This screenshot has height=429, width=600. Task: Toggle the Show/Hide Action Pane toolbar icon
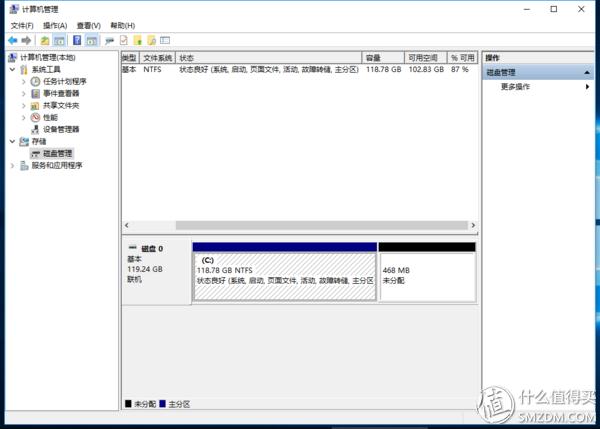tap(91, 40)
